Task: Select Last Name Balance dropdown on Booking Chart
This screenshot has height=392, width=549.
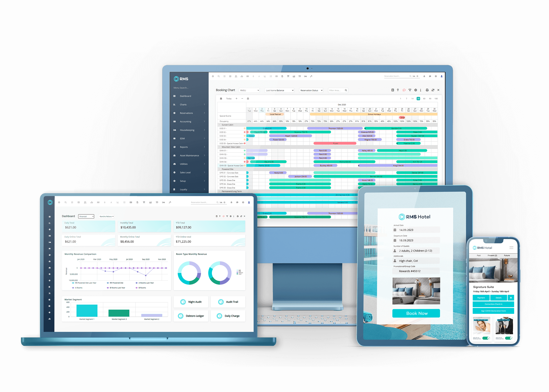Action: point(279,91)
